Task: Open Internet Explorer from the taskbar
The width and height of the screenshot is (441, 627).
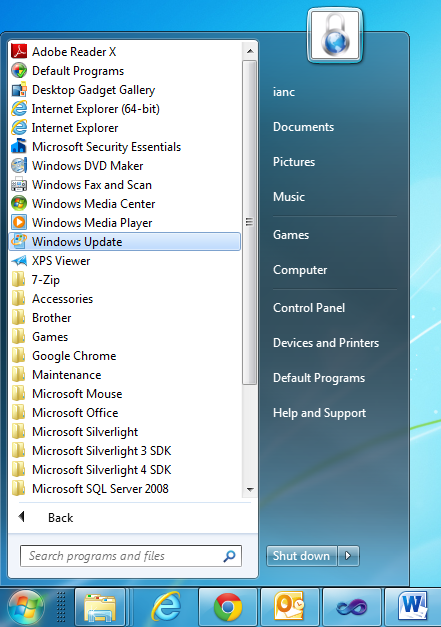Action: click(x=166, y=607)
